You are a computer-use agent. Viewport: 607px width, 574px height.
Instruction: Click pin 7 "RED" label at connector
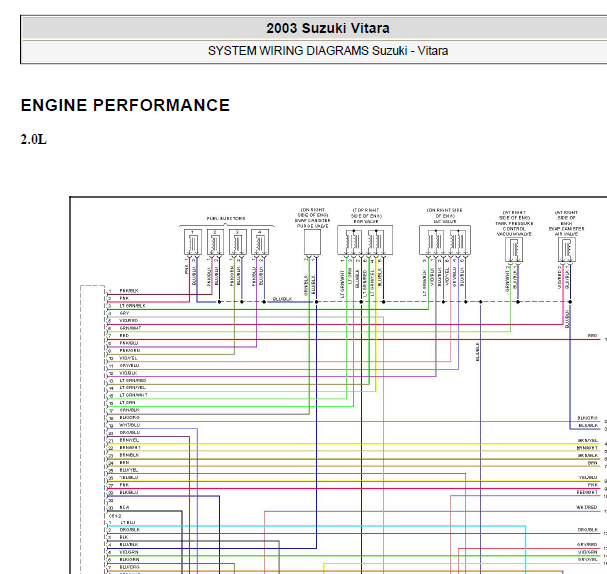[x=124, y=336]
